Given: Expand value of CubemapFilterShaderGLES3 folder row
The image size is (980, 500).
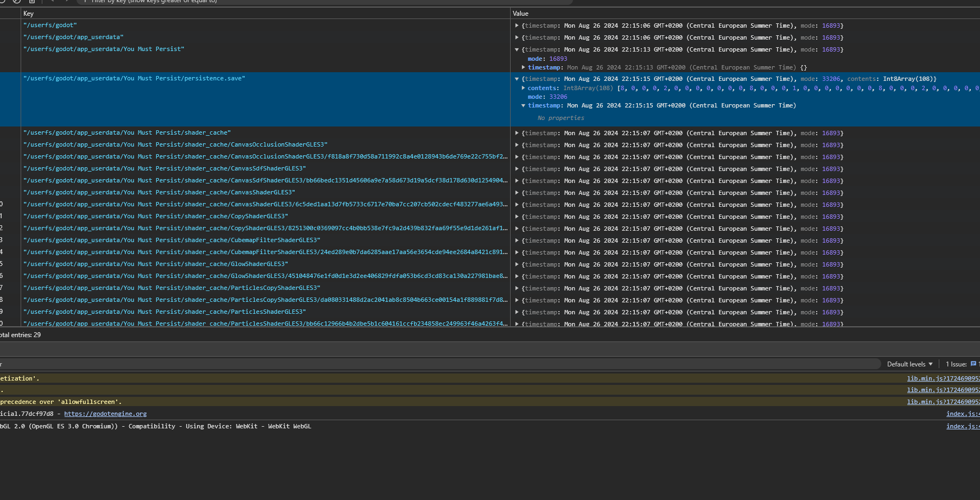Looking at the screenshot, I should (517, 240).
